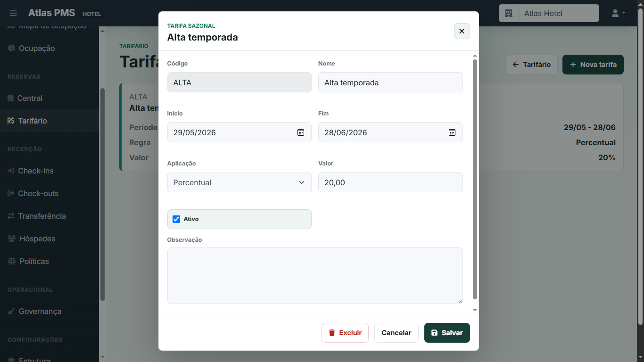Click the Governança broom icon
Image resolution: width=644 pixels, height=362 pixels.
pyautogui.click(x=11, y=311)
